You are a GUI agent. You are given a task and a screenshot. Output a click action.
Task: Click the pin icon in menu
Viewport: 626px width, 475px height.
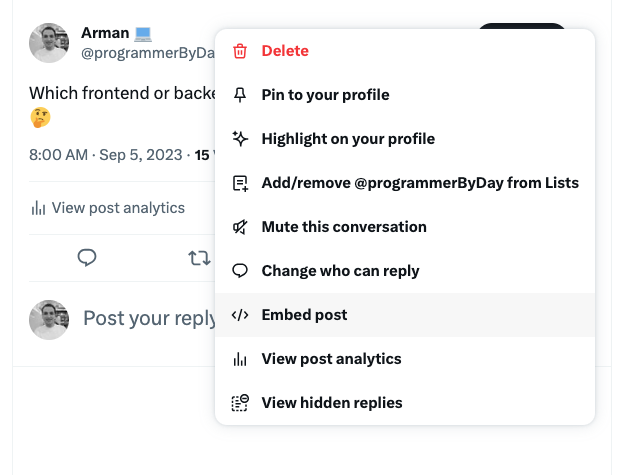239,95
